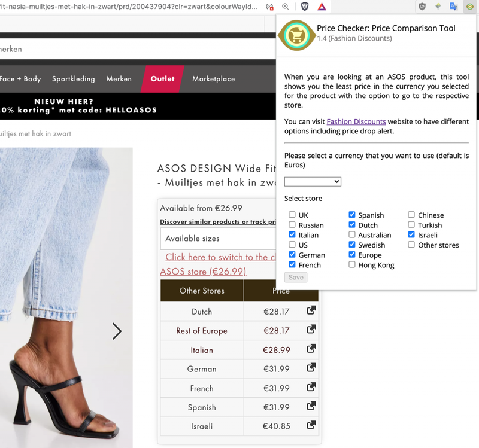Open Italian store external link icon
479x448 pixels.
(x=311, y=349)
